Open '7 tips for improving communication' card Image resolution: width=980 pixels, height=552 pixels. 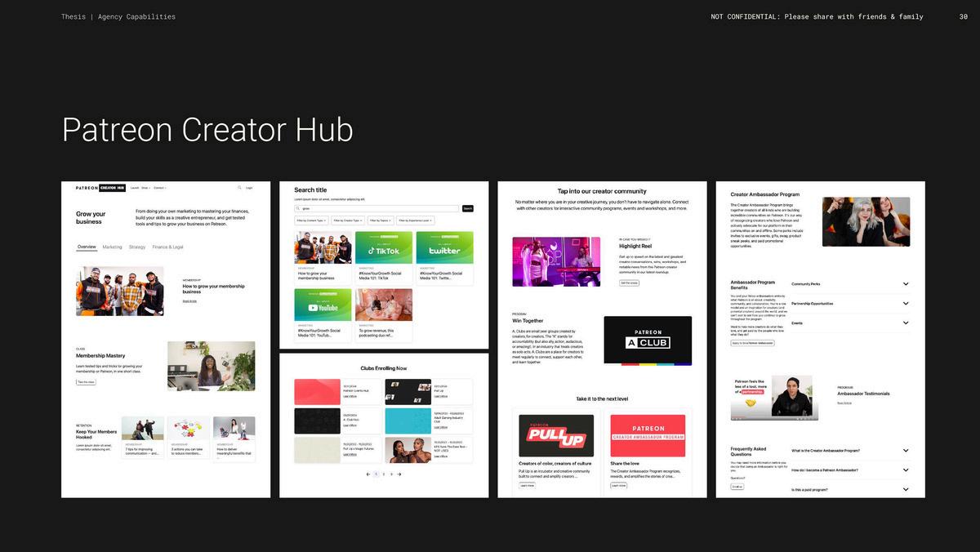[143, 439]
